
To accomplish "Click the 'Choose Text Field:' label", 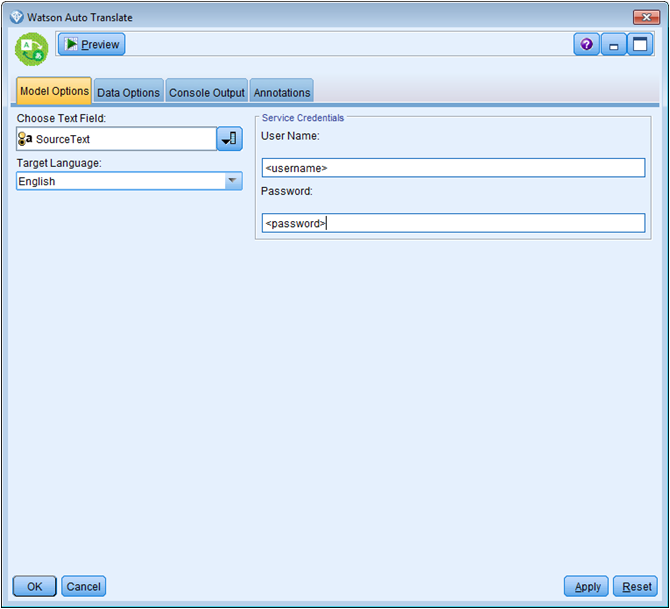I will pos(61,118).
